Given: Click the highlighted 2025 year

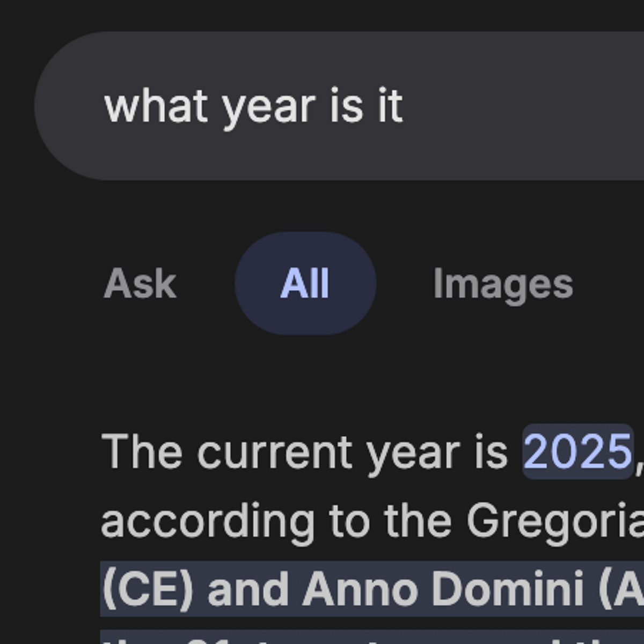Looking at the screenshot, I should [577, 452].
